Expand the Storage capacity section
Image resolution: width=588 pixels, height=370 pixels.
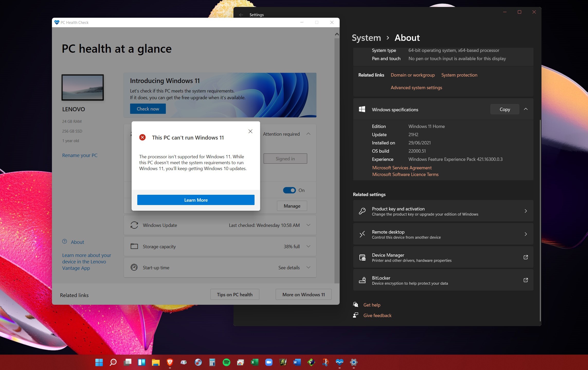tap(308, 246)
